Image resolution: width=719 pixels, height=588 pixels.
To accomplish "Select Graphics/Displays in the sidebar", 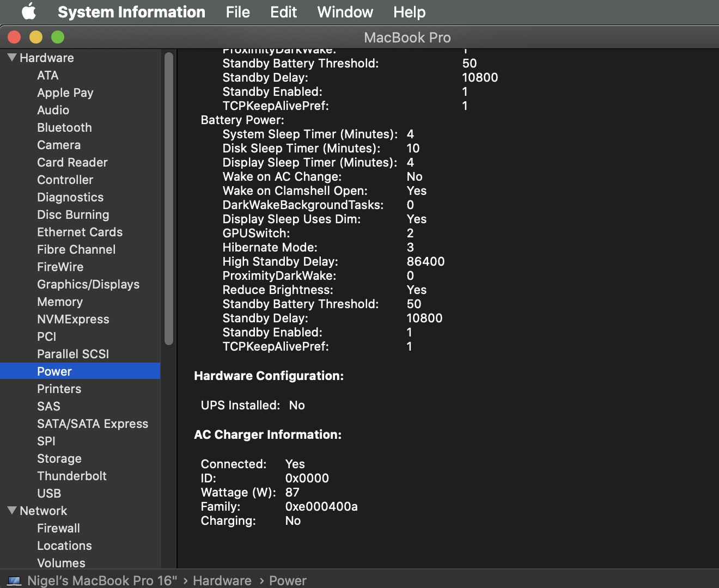I will (x=88, y=284).
